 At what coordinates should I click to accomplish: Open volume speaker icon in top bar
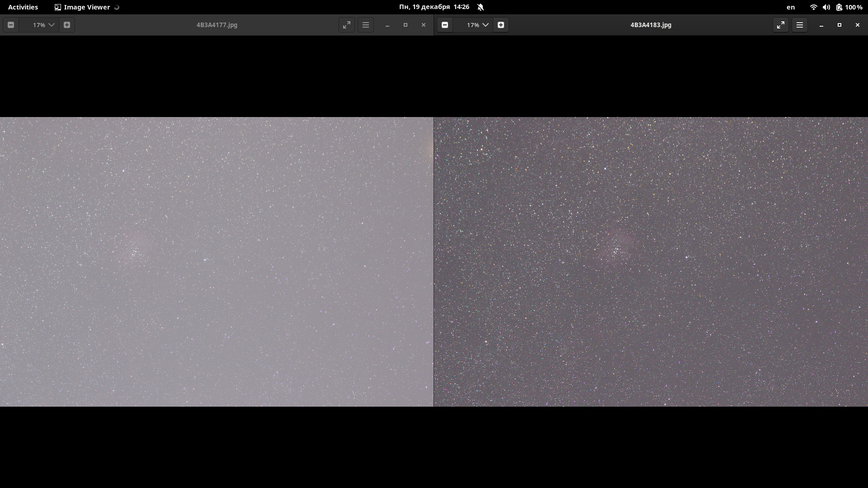[x=826, y=7]
